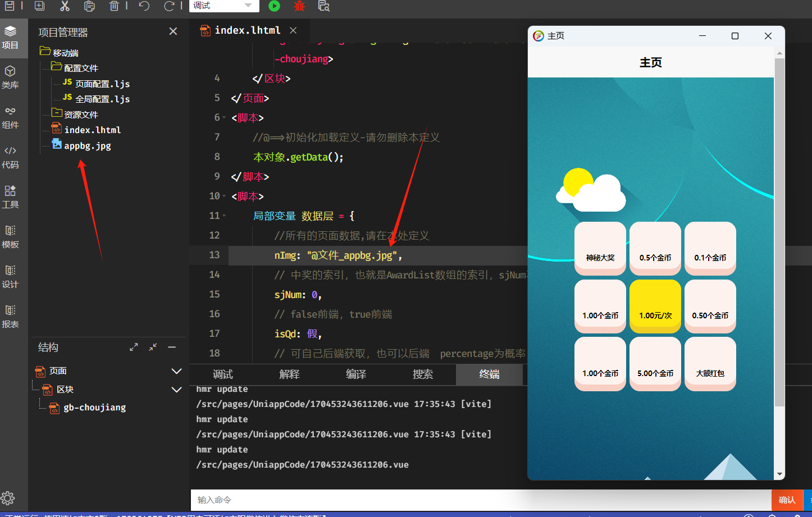Screen dimensions: 812x517
Task: Undo with the counterclockwise arrow icon
Action: [144, 6]
